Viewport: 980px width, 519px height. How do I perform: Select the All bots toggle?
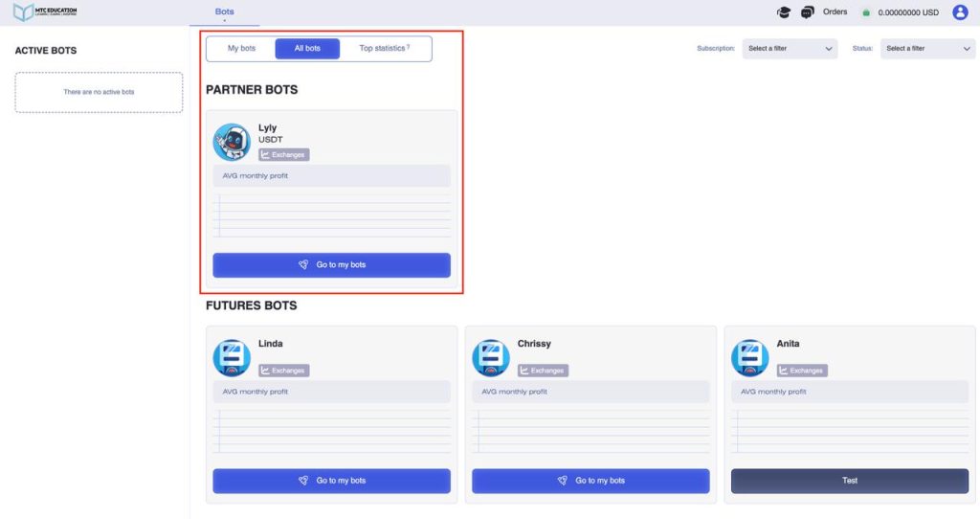[x=307, y=49]
